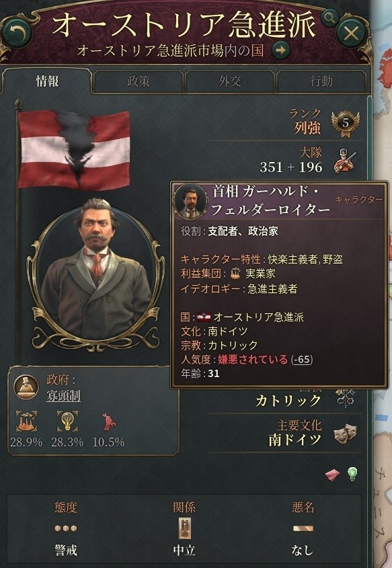This screenshot has height=568, width=392.
Task: Click the ruler's large portrait
Action: click(95, 276)
